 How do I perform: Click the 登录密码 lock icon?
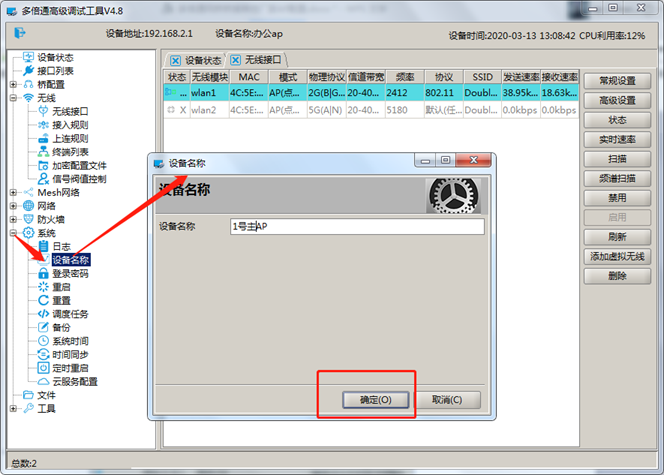pos(43,273)
